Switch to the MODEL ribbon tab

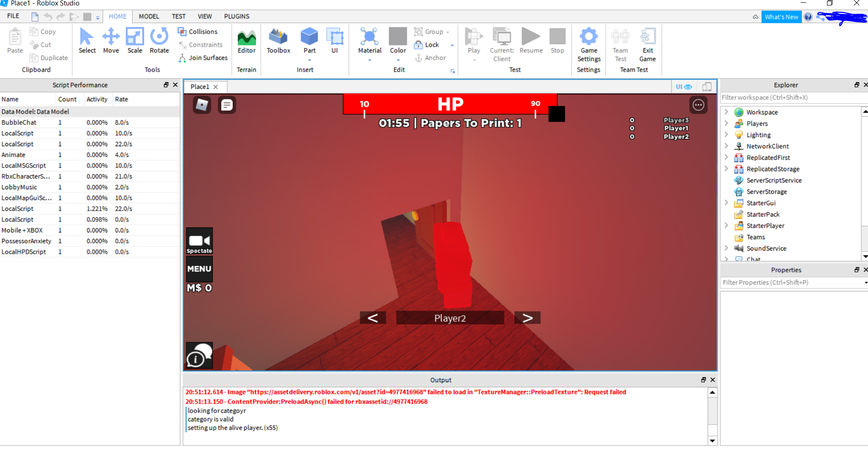(149, 16)
